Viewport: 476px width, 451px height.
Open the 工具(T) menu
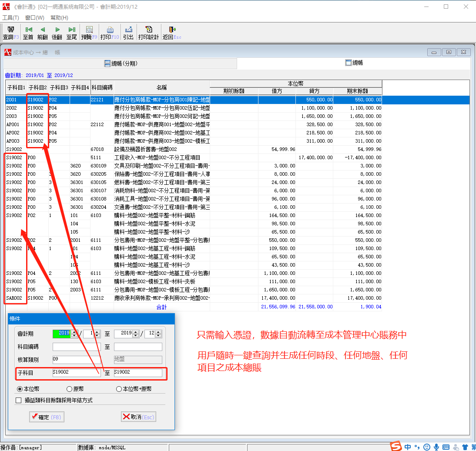click(x=10, y=18)
